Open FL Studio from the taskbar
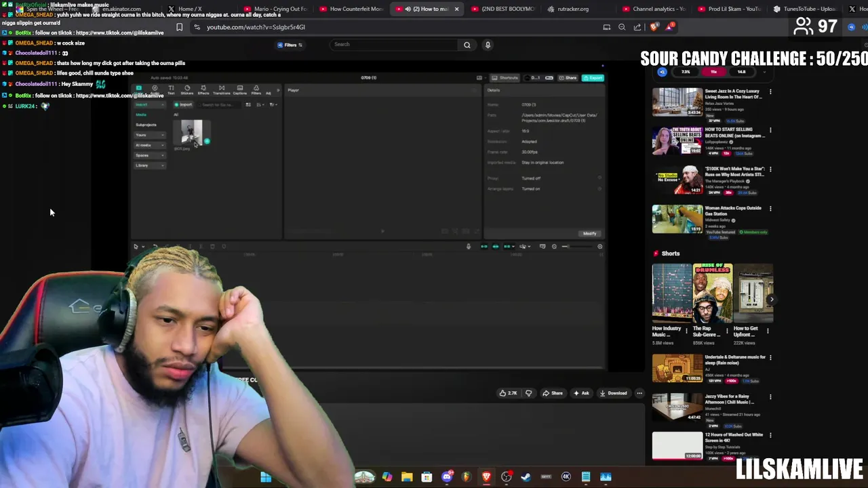 point(467,477)
